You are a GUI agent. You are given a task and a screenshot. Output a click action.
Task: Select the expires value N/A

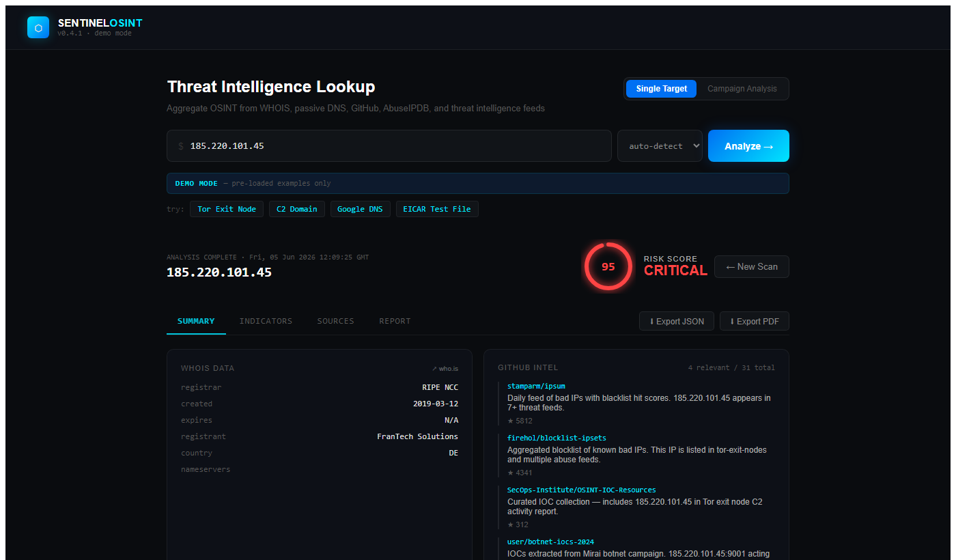tap(451, 420)
